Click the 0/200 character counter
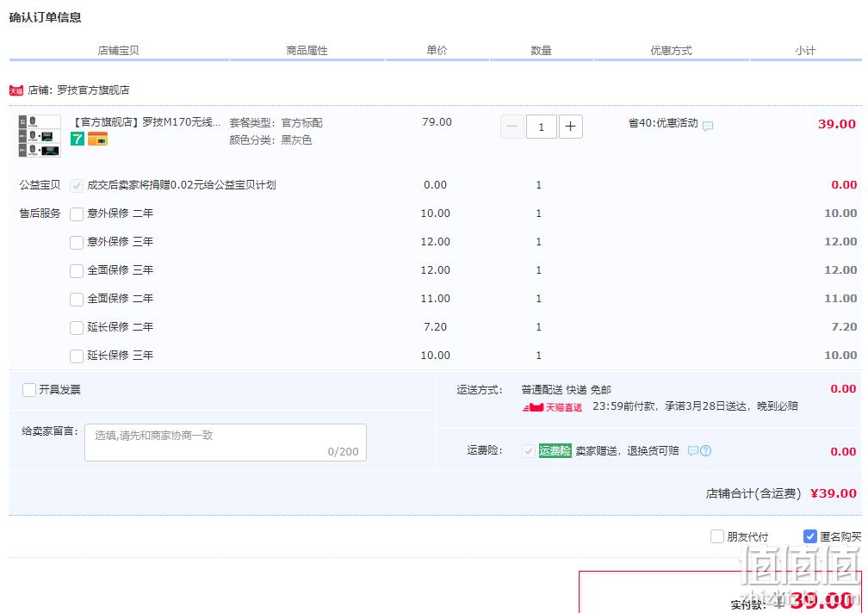Viewport: 868px width, 613px height. point(344,452)
